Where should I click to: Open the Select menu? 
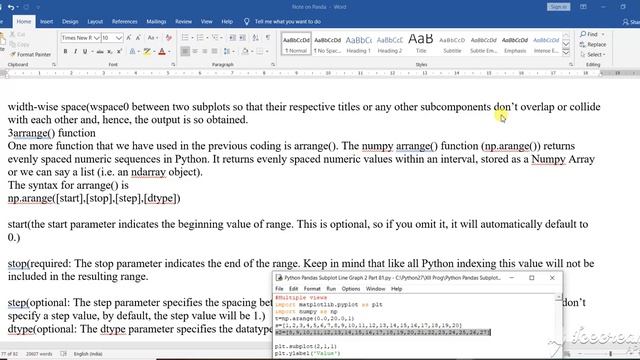click(592, 54)
